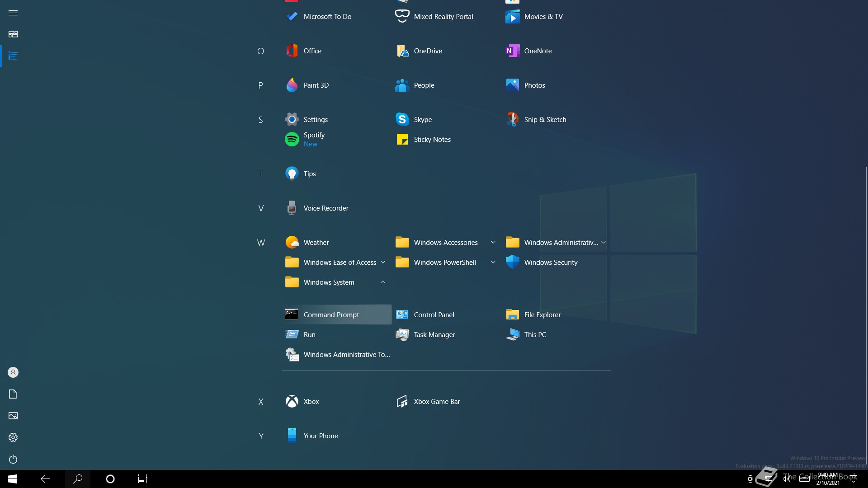This screenshot has height=488, width=868.
Task: Launch Xbox app icon
Action: (292, 402)
